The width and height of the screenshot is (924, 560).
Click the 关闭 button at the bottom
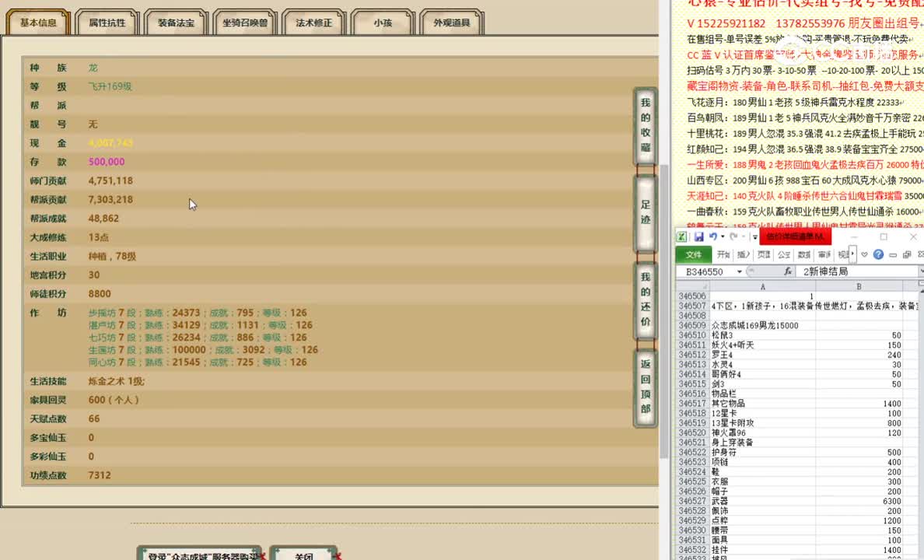coord(304,555)
